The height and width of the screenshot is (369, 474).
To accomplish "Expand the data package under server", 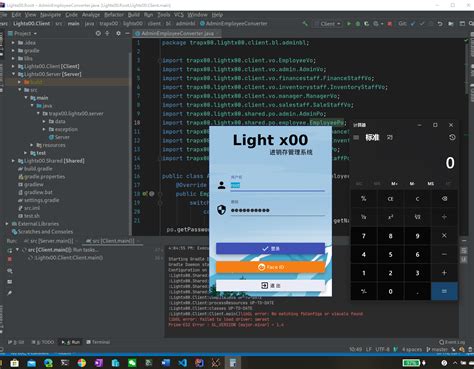I will coord(44,121).
